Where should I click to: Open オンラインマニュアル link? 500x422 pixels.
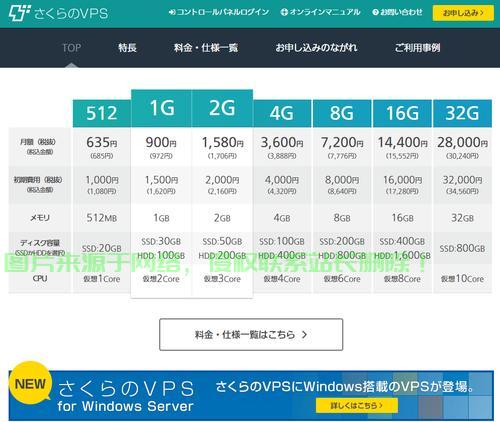(x=320, y=12)
